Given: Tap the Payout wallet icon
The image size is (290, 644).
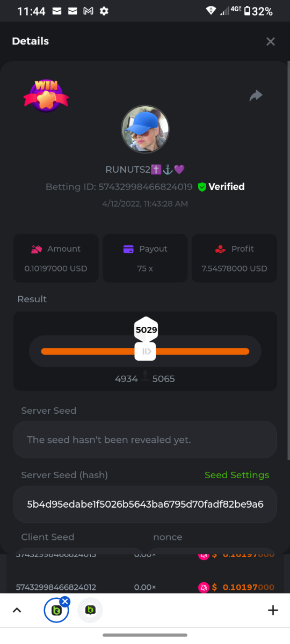Looking at the screenshot, I should tap(128, 249).
